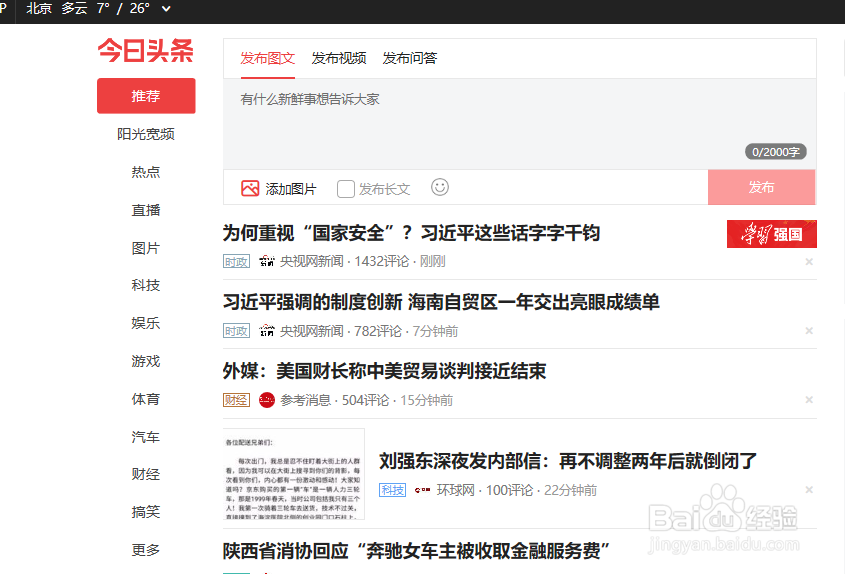Open article 陕西省消协回应奔驰女车主
Viewport: 845px width, 574px height.
pos(416,551)
